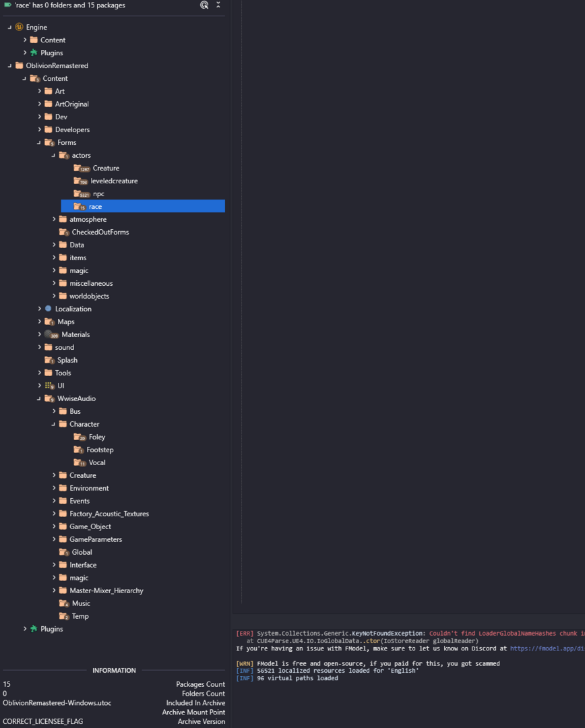The image size is (585, 728).
Task: Click the CheckedOutForms folder icon
Action: click(x=64, y=232)
